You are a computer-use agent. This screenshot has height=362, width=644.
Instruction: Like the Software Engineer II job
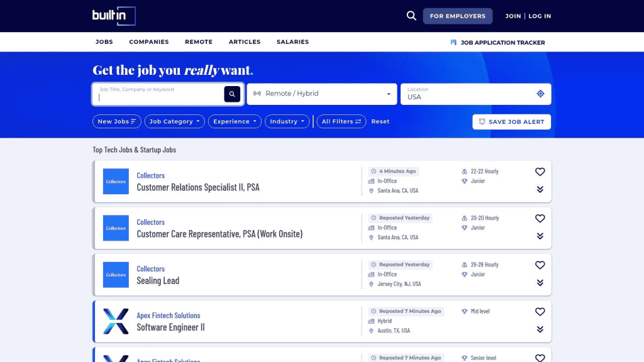coord(540,312)
